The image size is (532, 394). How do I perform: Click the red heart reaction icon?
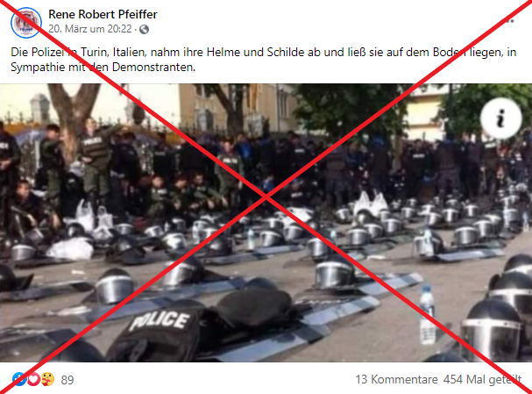click(x=33, y=379)
